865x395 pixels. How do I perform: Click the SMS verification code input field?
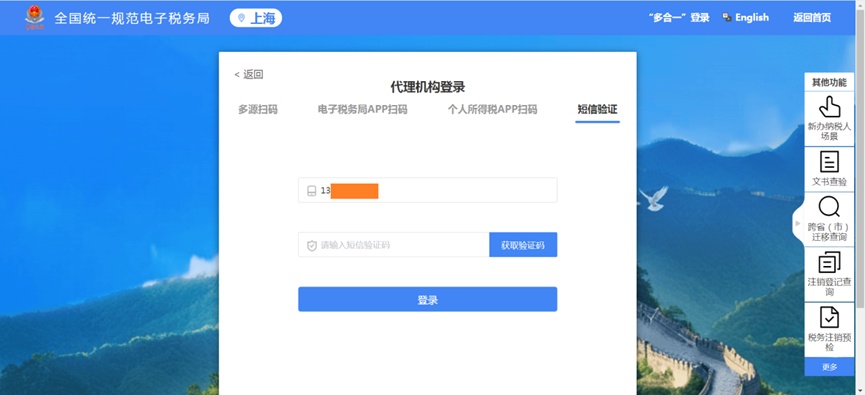coord(394,245)
